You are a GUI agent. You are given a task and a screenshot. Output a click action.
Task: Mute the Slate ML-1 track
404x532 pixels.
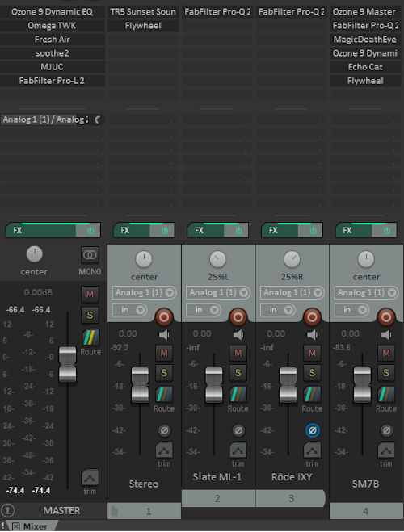pyautogui.click(x=238, y=354)
